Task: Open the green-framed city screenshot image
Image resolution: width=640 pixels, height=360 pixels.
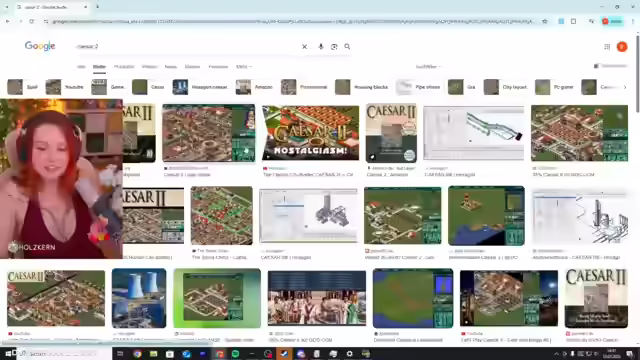Action: [217, 298]
